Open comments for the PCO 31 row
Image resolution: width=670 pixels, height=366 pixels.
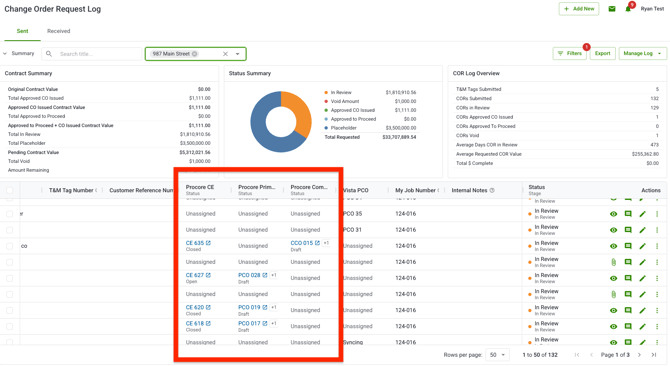(x=628, y=230)
